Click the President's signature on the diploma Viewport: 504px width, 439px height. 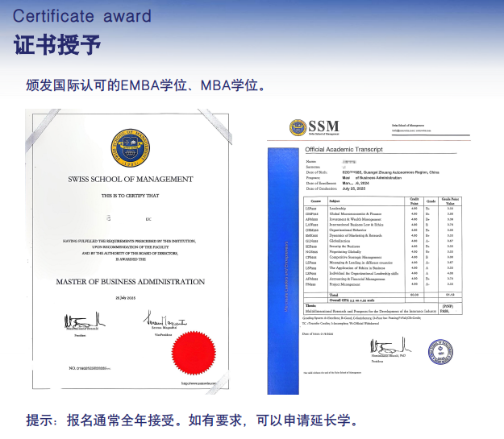pos(84,321)
